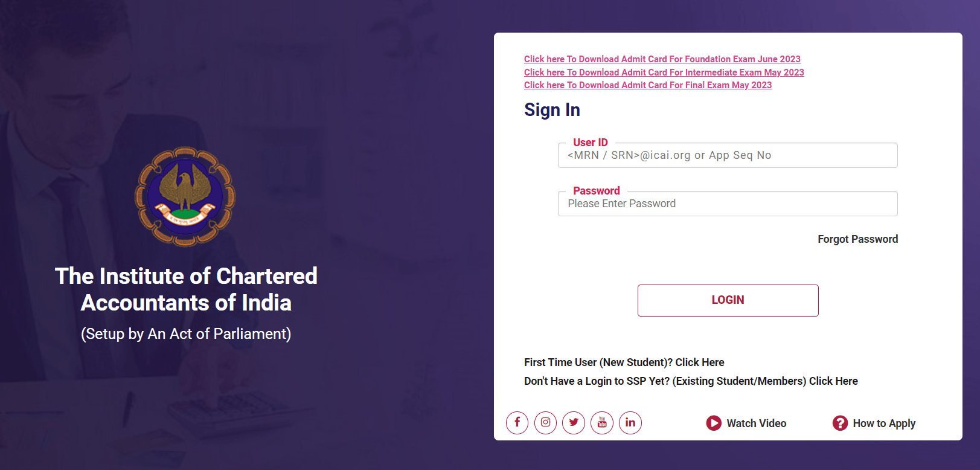The width and height of the screenshot is (980, 470).
Task: Open the Facebook page icon
Action: 517,423
